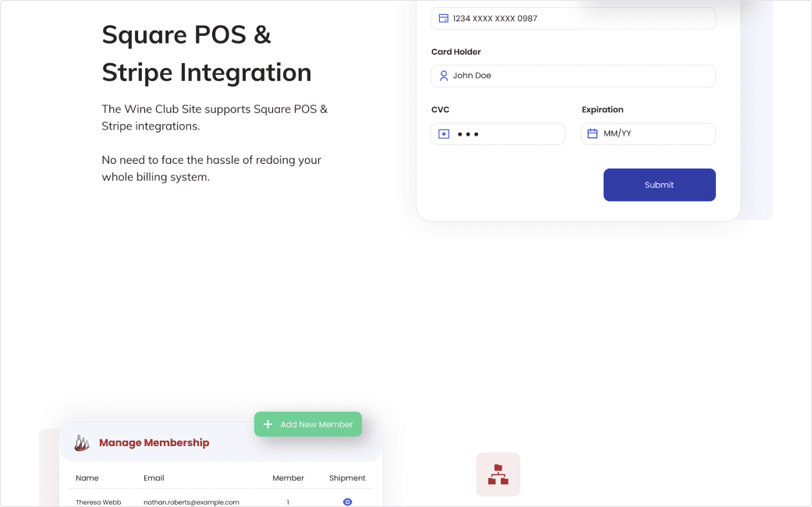812x507 pixels.
Task: Click the Email column header
Action: [x=154, y=478]
